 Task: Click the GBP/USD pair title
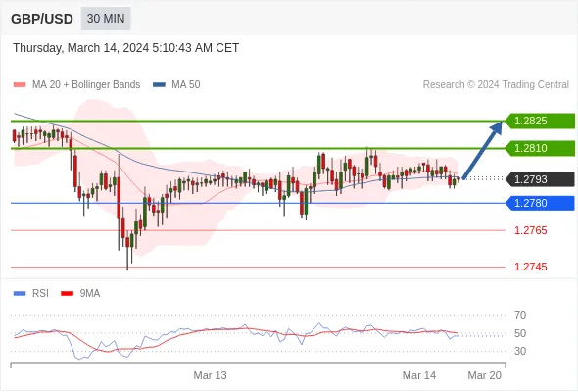[x=42, y=19]
